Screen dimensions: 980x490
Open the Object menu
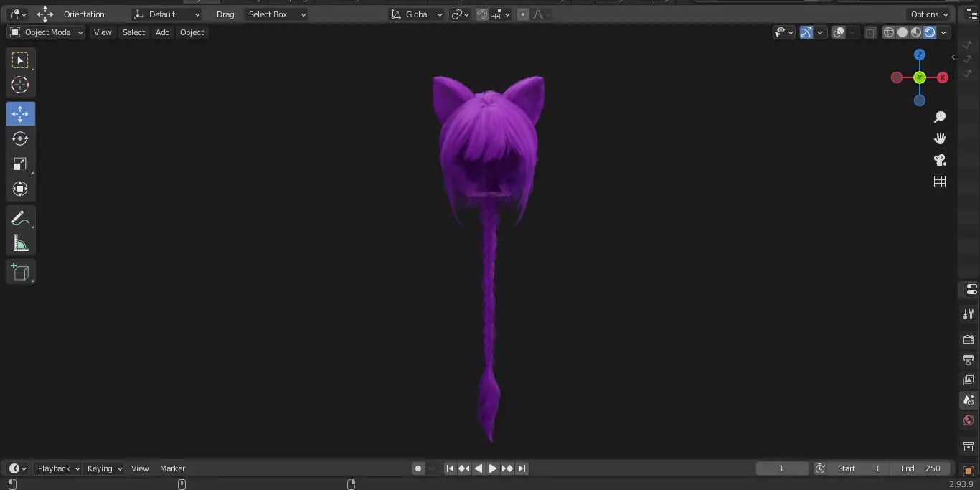[192, 32]
